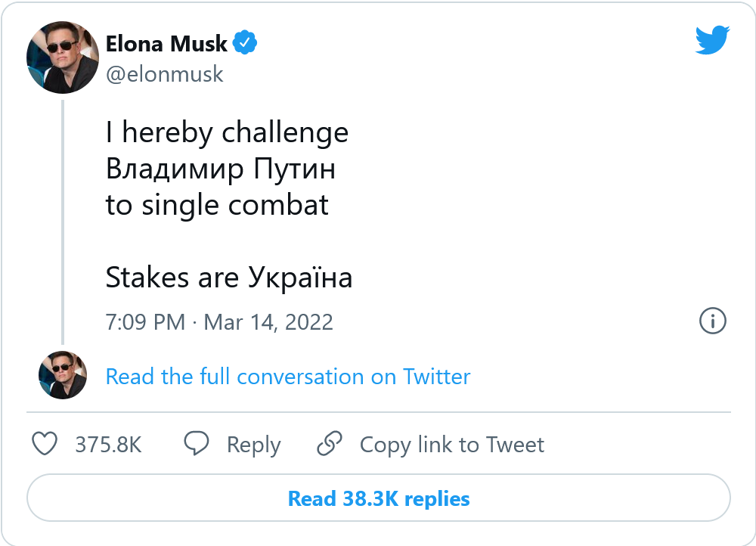756x546 pixels.
Task: Click the "I hereby challenge" tweet line
Action: coord(227,133)
